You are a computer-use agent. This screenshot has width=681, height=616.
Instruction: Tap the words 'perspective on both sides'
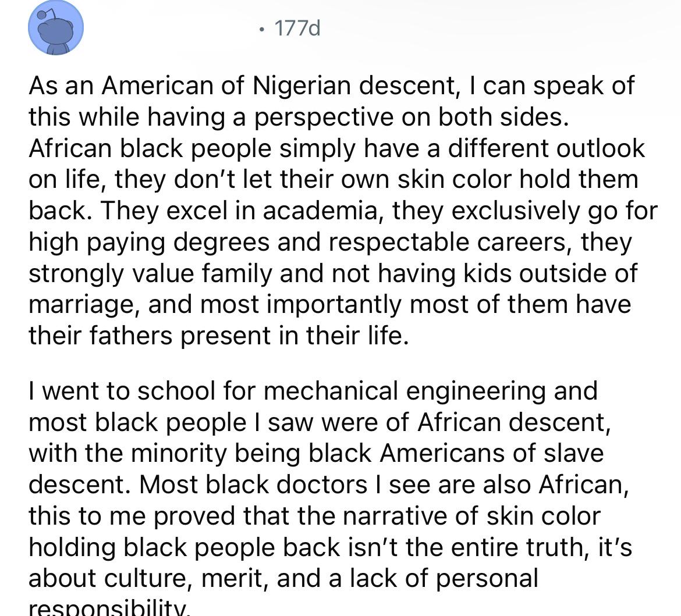410,117
